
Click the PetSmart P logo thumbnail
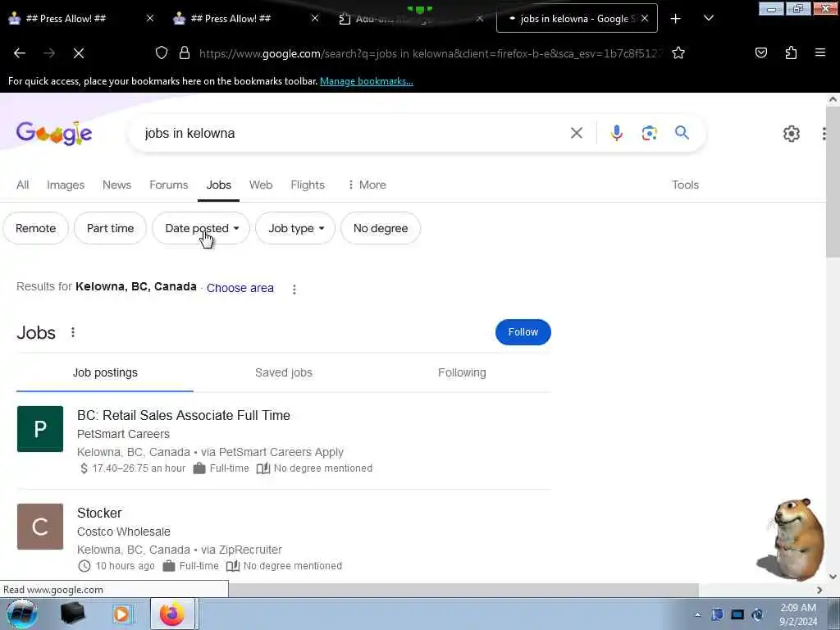coord(40,428)
